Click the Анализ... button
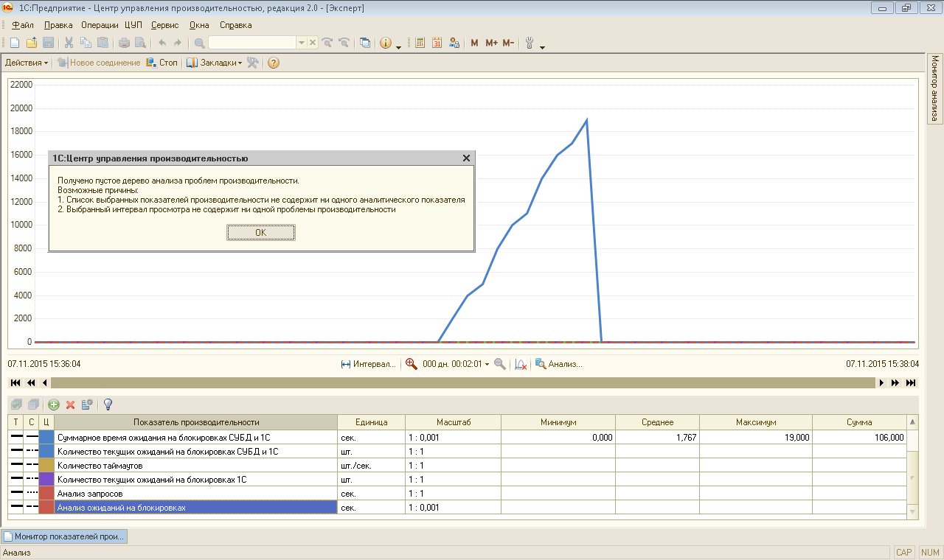The height and width of the screenshot is (560, 944). click(x=559, y=363)
